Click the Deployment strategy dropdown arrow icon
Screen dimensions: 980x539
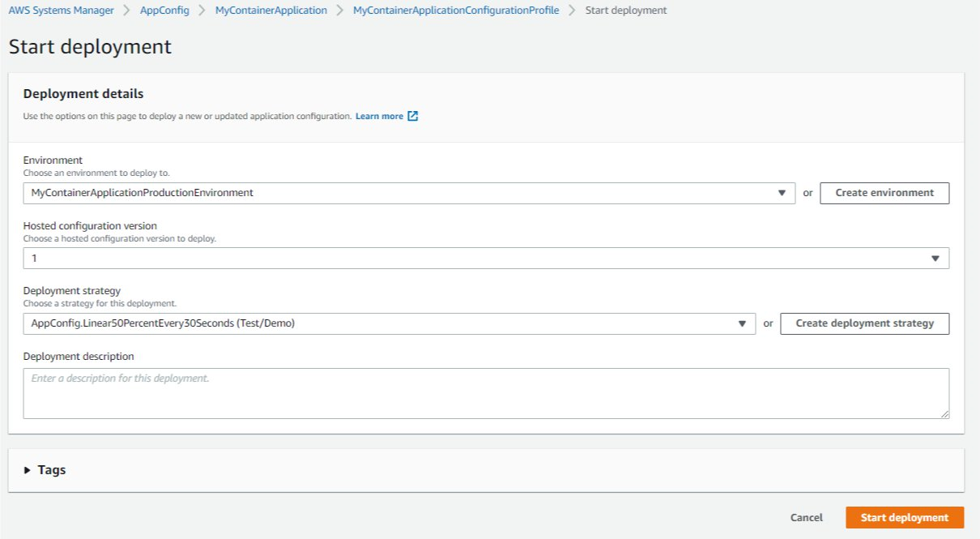[743, 323]
